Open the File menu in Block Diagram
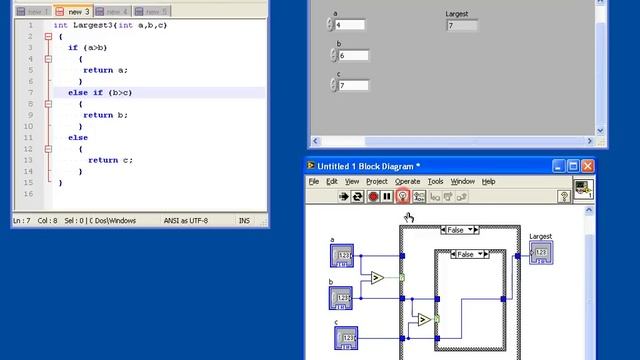 pyautogui.click(x=313, y=182)
